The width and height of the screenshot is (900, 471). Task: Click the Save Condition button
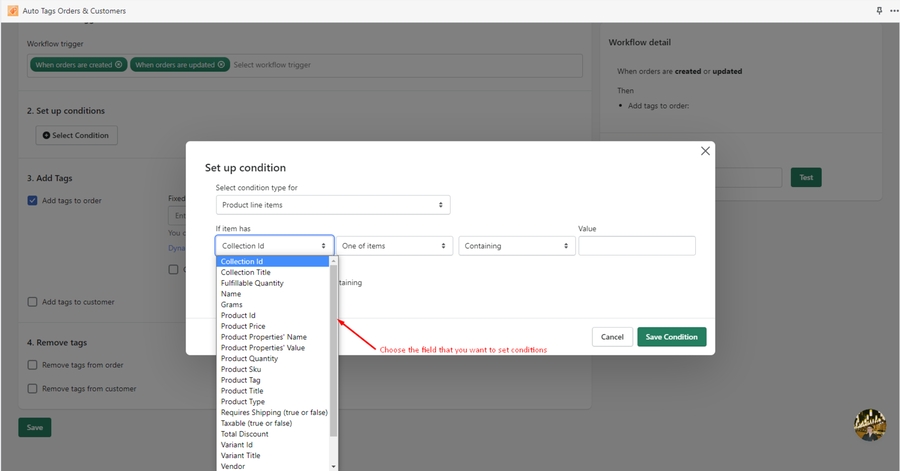click(671, 337)
